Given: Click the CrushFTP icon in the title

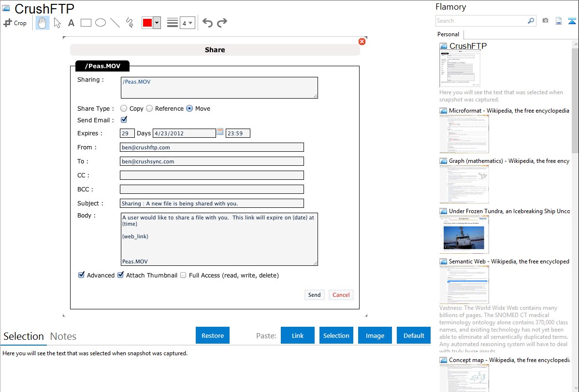Looking at the screenshot, I should (x=6, y=8).
